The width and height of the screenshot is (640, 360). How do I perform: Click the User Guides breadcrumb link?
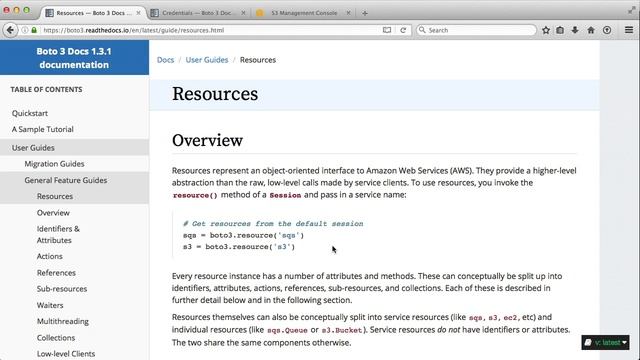[207, 60]
